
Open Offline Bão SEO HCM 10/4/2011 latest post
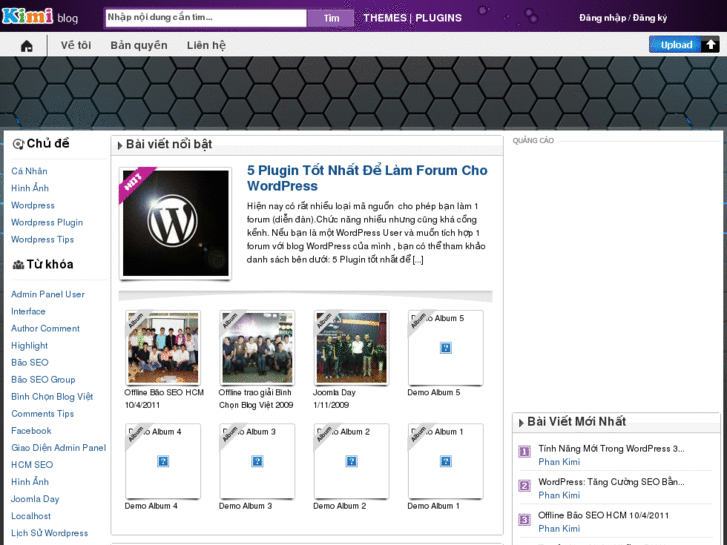[603, 515]
